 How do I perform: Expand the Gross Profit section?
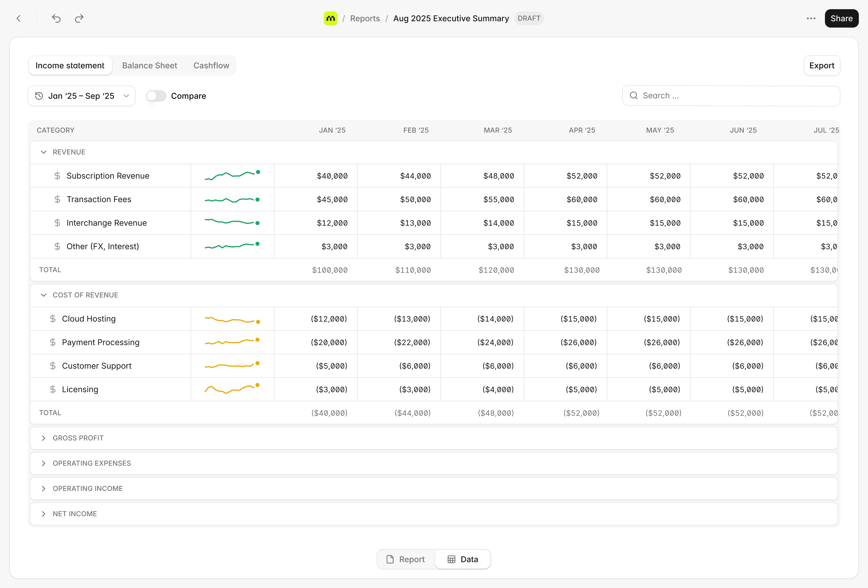point(44,438)
